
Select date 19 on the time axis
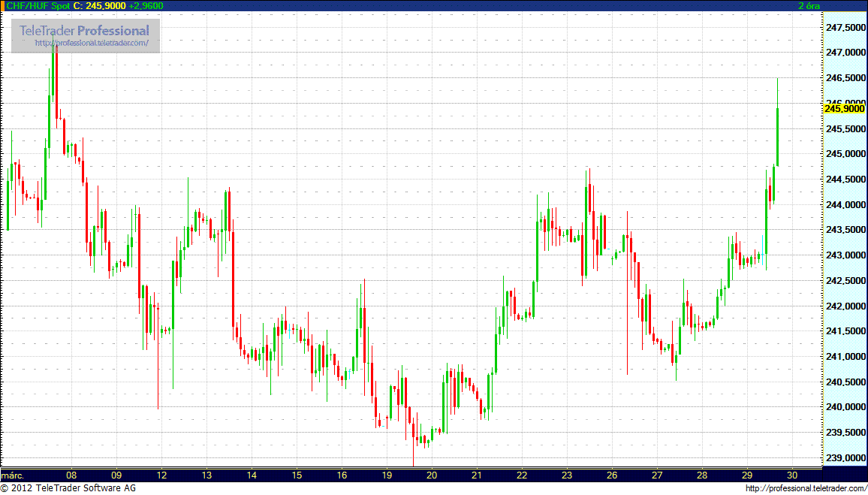(x=387, y=475)
